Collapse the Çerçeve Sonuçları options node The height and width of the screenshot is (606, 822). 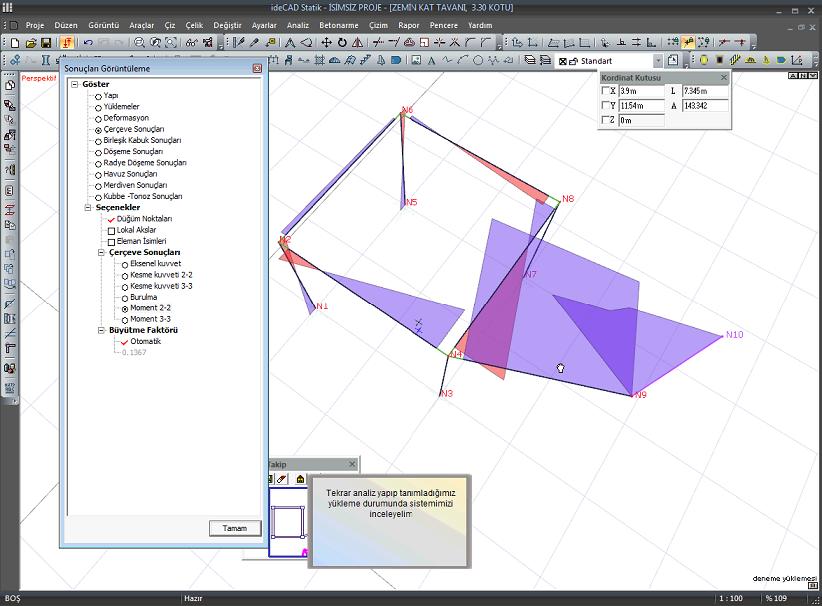[101, 253]
